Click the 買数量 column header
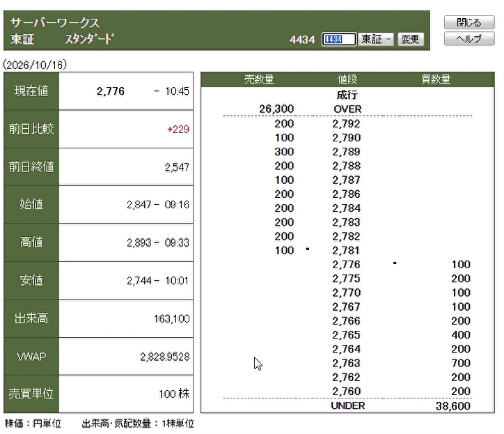Viewport: 504px width, 434px height. pos(436,79)
